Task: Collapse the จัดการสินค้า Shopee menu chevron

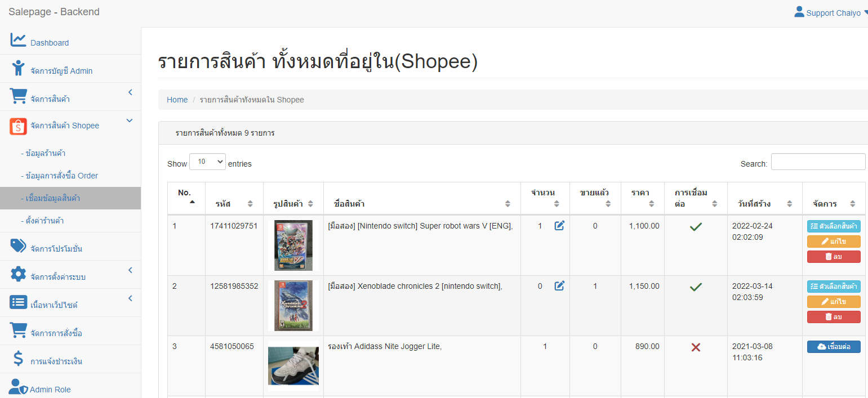Action: point(130,120)
